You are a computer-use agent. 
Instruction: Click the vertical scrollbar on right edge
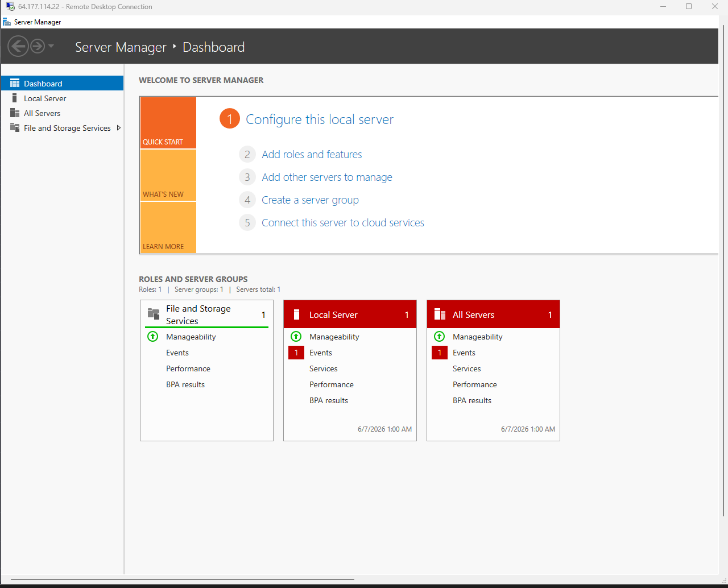tap(723, 271)
